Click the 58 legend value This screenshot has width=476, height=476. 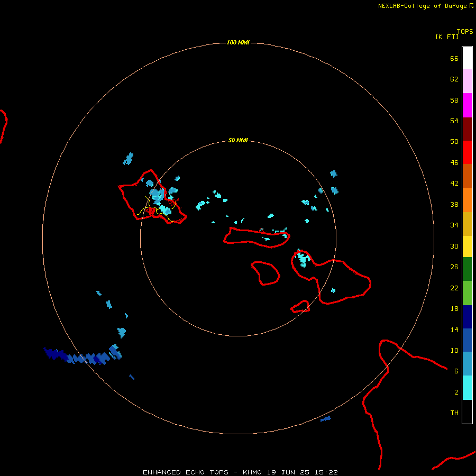coord(454,100)
